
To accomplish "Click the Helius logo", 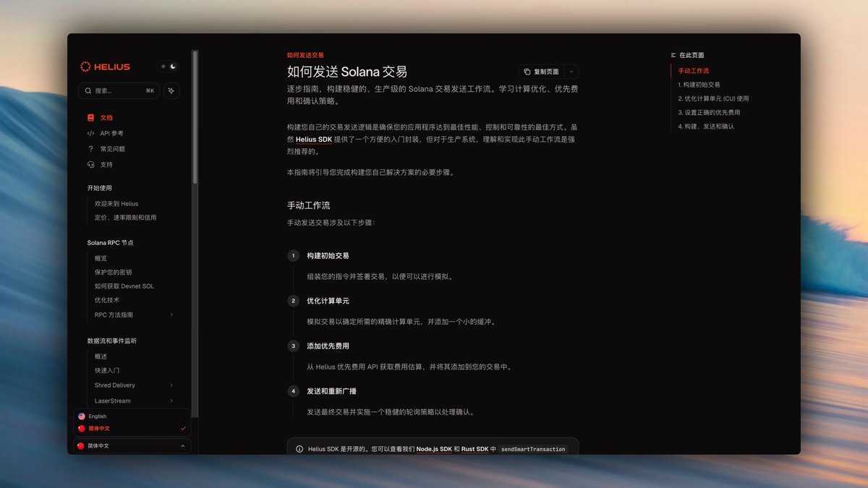I will (105, 67).
